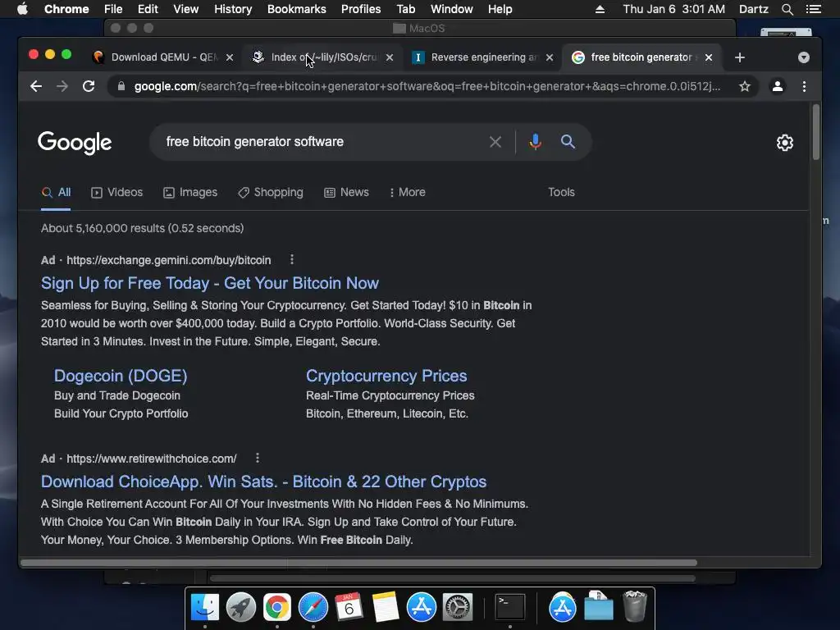
Task: Start voice search with the microphone icon
Action: [535, 142]
